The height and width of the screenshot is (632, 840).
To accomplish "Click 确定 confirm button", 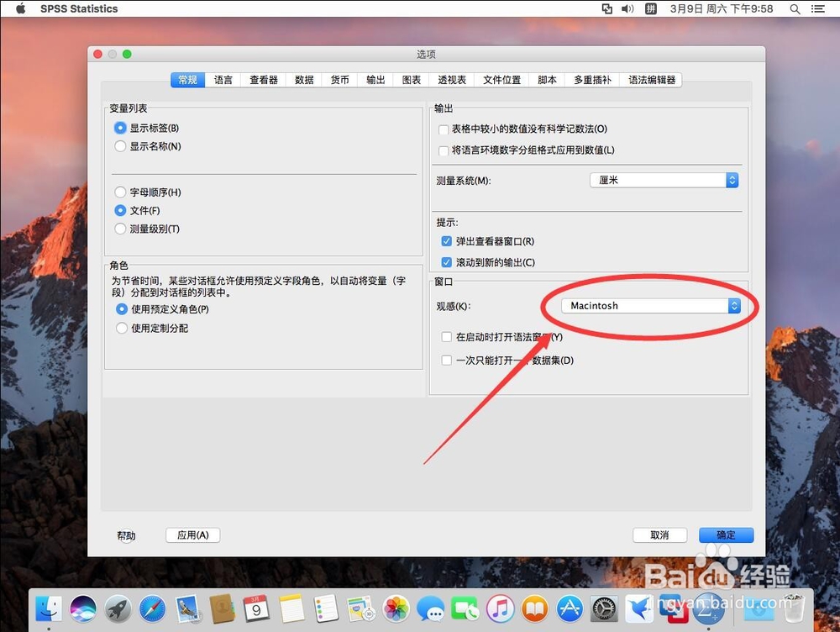I will pos(726,535).
